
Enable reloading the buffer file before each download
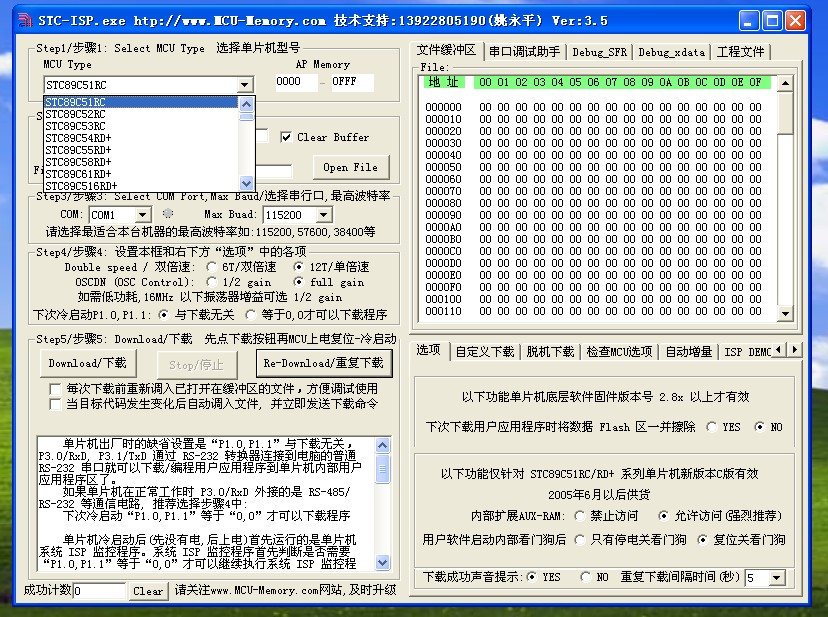click(x=54, y=389)
